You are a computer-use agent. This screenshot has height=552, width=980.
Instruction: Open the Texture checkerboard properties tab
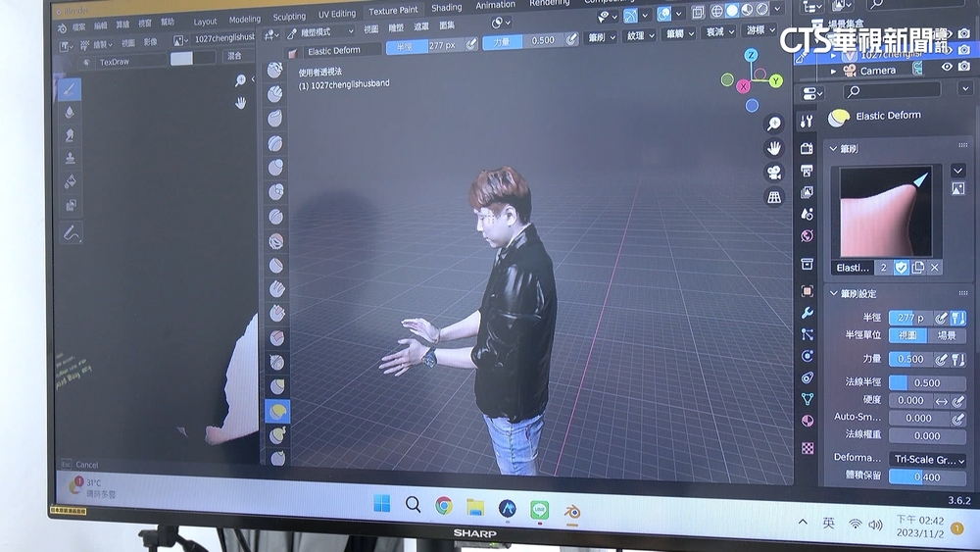808,448
